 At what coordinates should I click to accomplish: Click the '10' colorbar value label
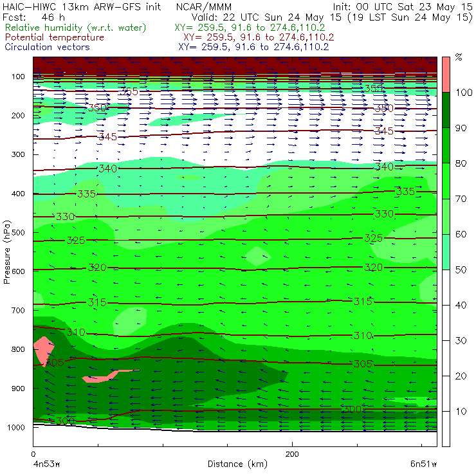pyautogui.click(x=461, y=412)
